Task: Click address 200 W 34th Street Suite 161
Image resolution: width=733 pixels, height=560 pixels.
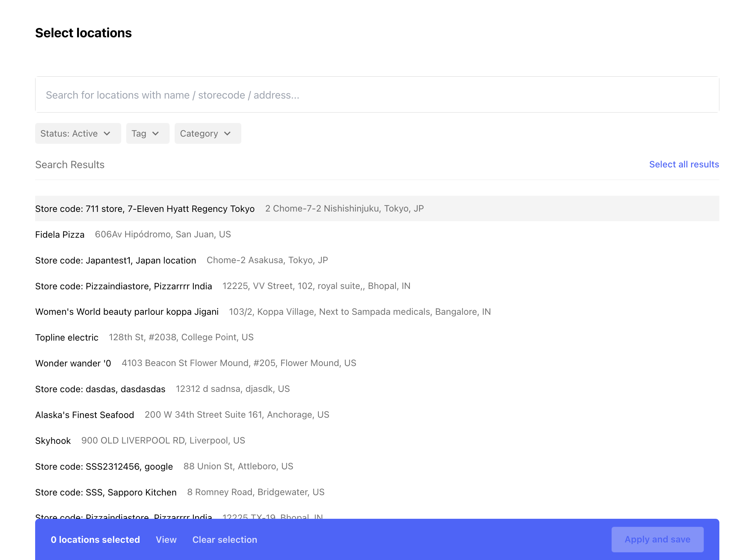Action: pyautogui.click(x=237, y=415)
